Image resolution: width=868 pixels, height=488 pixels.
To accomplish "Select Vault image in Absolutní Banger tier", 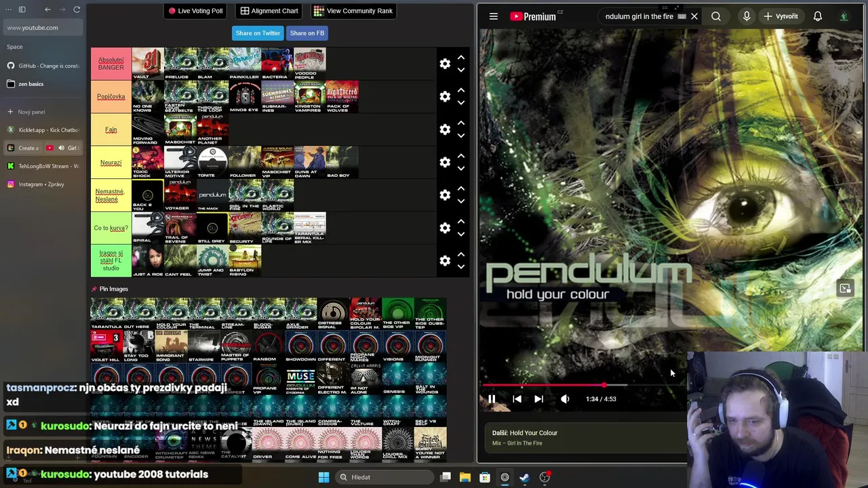I will [x=148, y=64].
